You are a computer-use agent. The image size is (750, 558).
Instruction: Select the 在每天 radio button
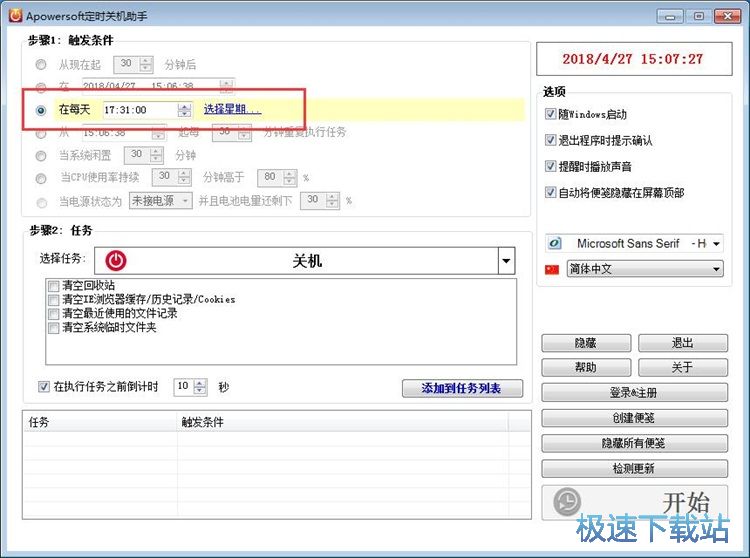point(41,110)
